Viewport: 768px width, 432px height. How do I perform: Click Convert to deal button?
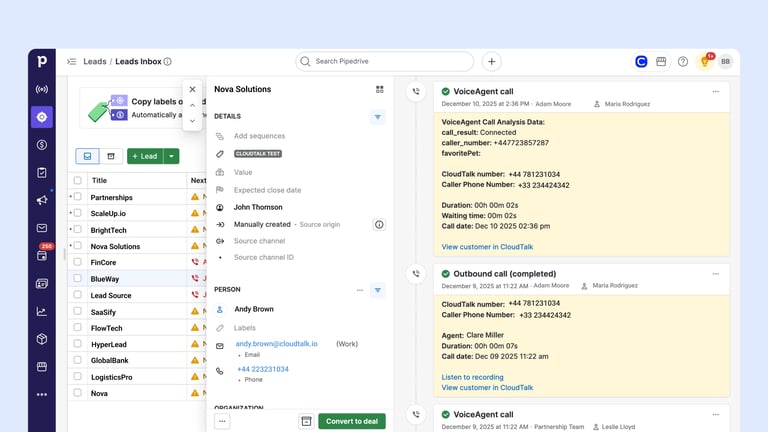tap(352, 421)
